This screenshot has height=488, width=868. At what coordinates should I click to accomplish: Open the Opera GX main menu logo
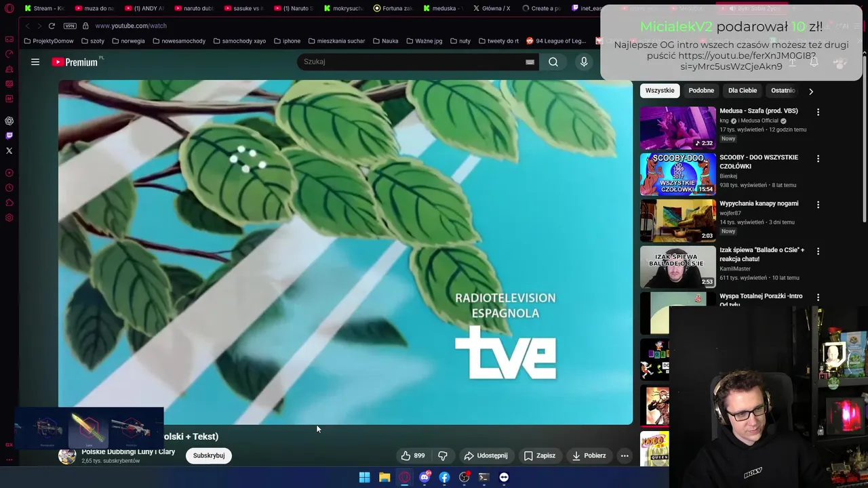tap(9, 9)
